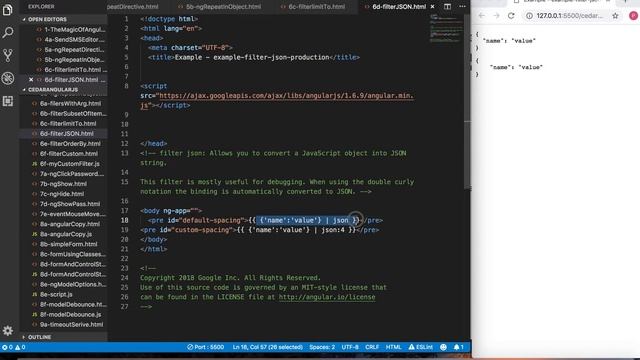Viewport: 640px width, 360px height.
Task: Change encoding via UTF-8 status item
Action: point(350,347)
